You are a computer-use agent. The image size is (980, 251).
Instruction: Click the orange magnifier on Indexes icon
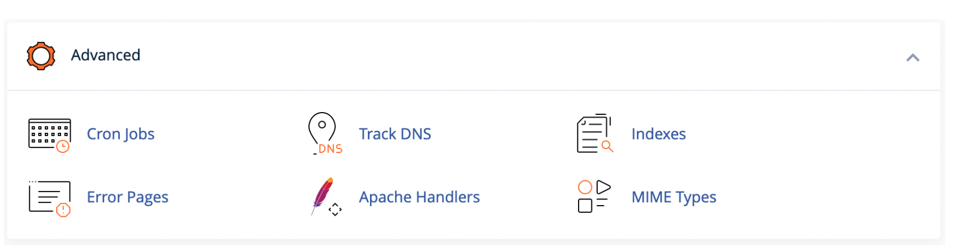[607, 147]
